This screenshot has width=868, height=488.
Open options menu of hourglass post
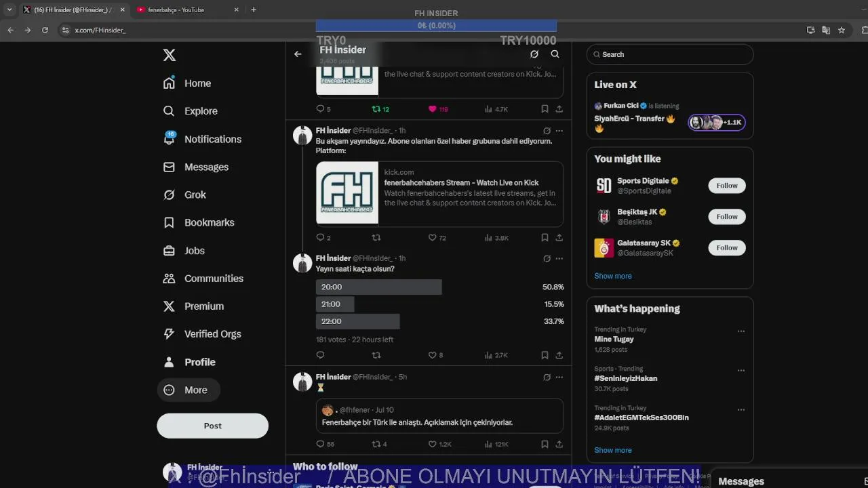point(559,377)
